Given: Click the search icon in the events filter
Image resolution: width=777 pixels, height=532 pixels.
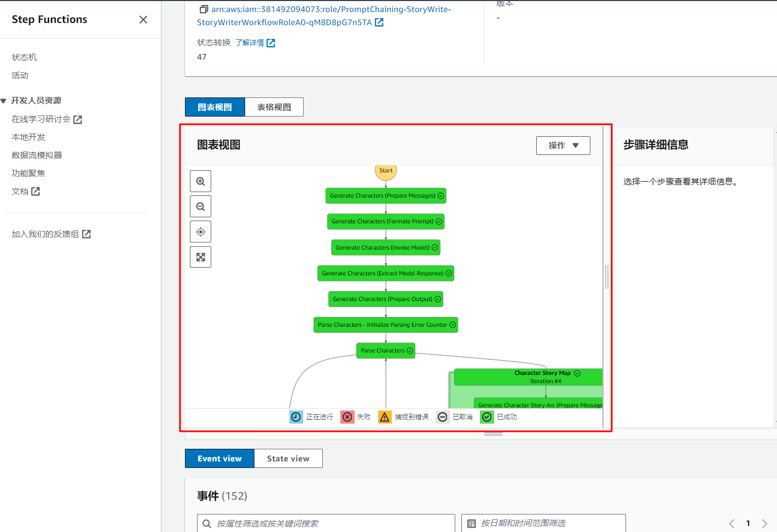Looking at the screenshot, I should [207, 524].
